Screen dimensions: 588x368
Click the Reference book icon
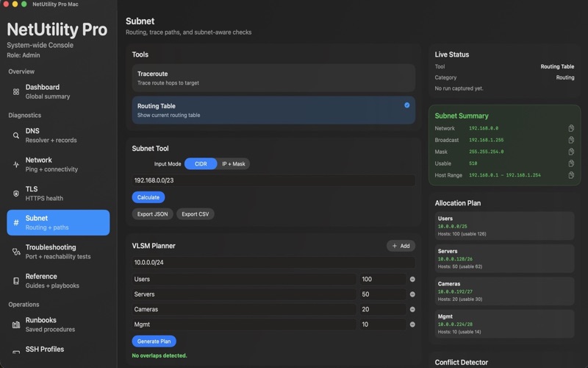(16, 281)
